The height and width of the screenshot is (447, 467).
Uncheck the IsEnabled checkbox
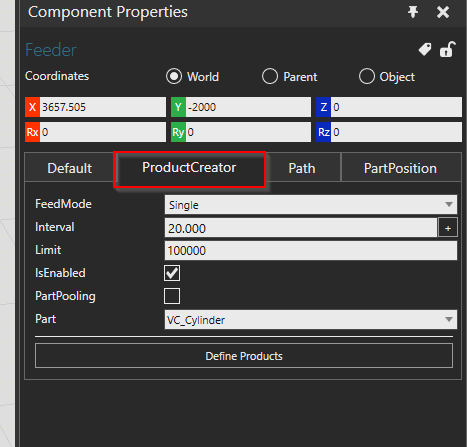172,273
